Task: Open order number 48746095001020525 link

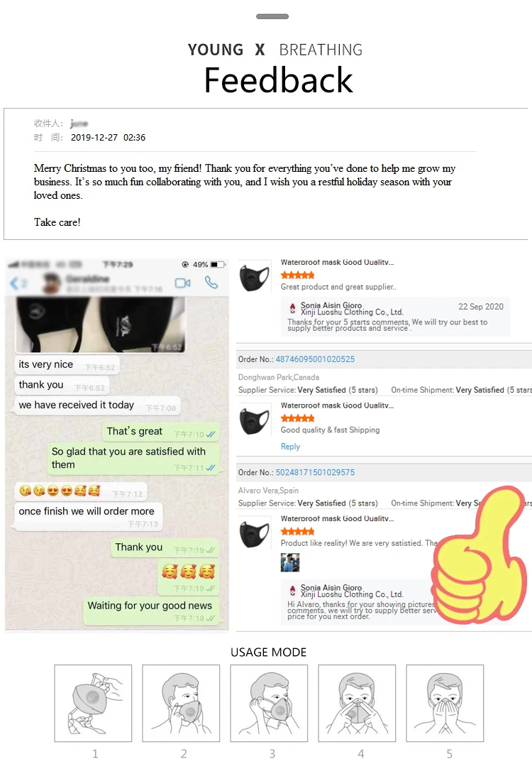Action: 315,359
